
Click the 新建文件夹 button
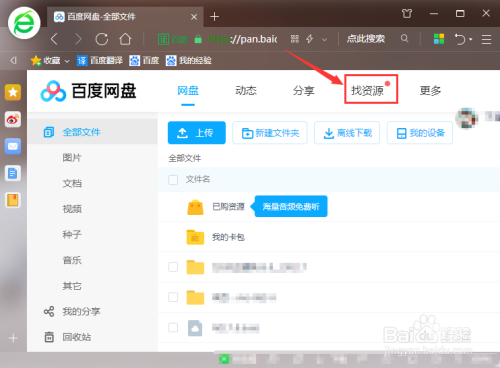click(270, 133)
